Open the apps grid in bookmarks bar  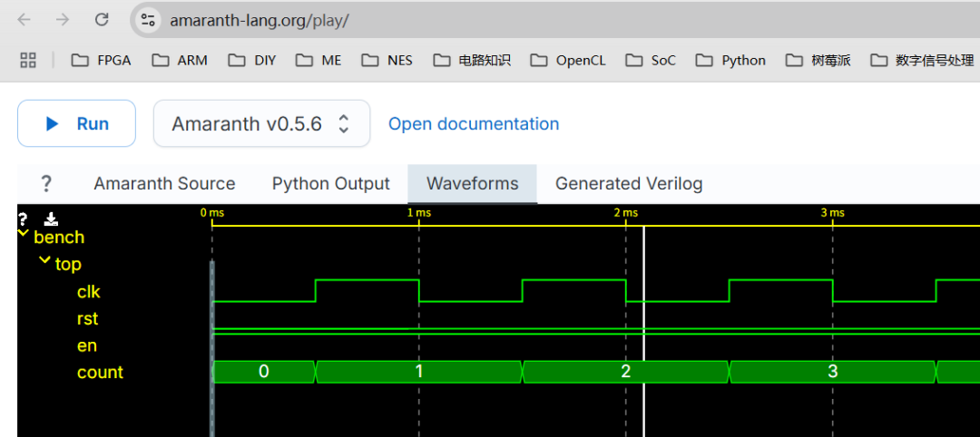[x=28, y=61]
